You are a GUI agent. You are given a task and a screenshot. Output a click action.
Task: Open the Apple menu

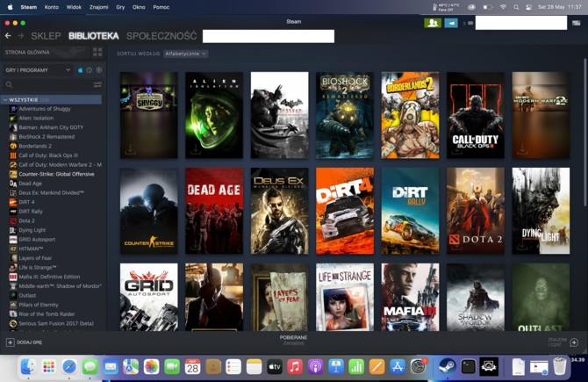click(x=10, y=7)
